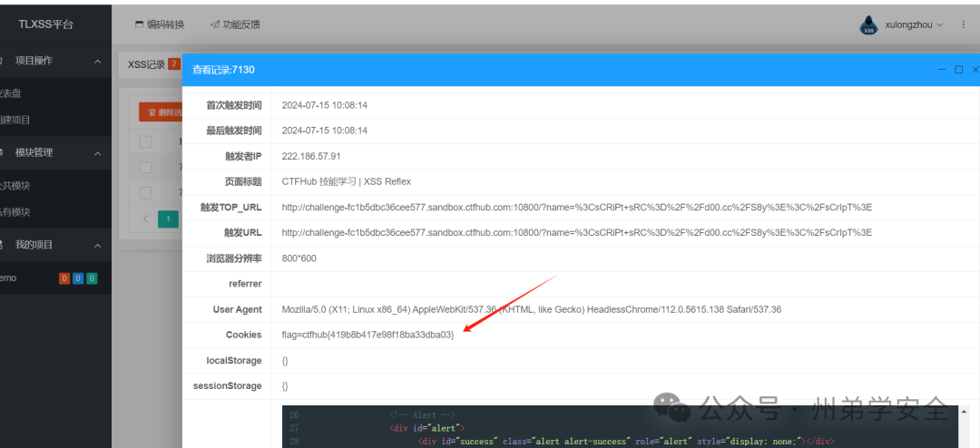This screenshot has height=448, width=980.
Task: Minimize the 查看记录:7130 dialog
Action: [x=941, y=70]
